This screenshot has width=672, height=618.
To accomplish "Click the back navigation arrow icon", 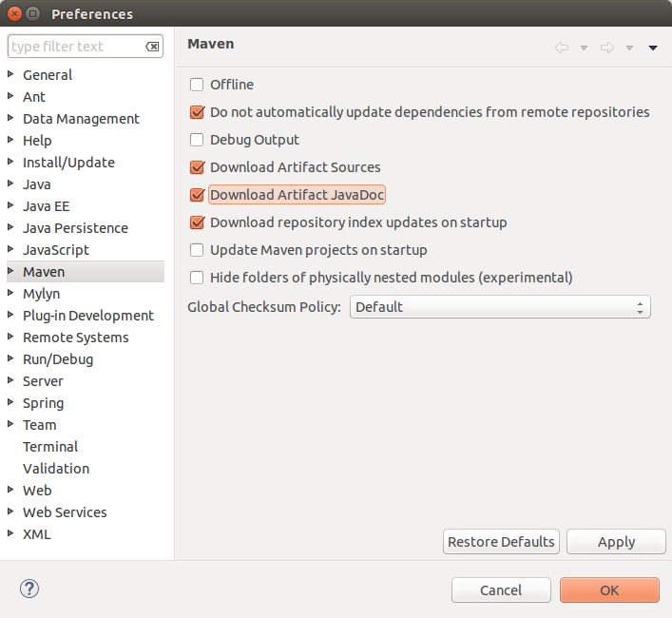I will 562,48.
